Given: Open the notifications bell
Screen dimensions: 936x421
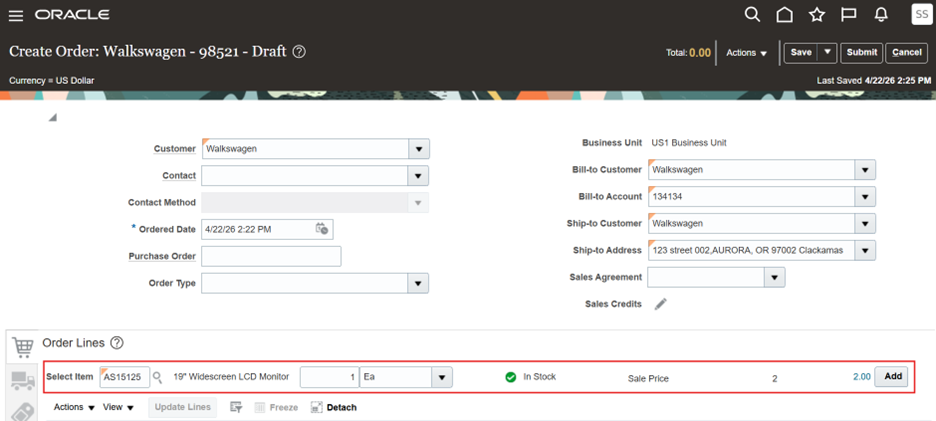Looking at the screenshot, I should pos(881,15).
